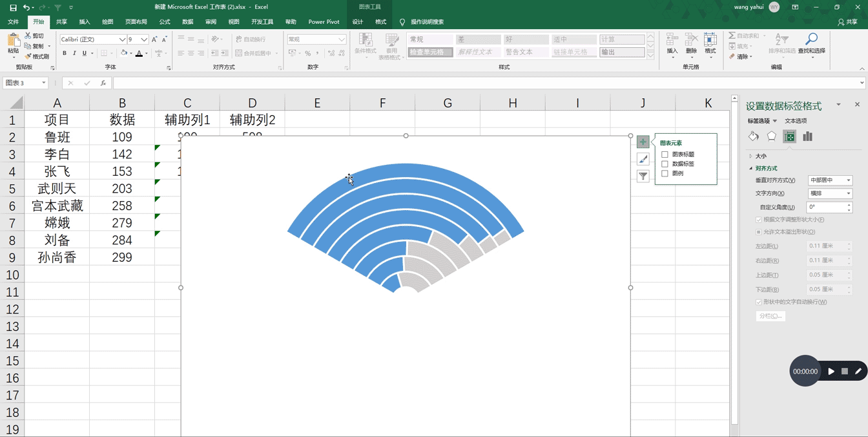The width and height of the screenshot is (868, 437).
Task: Click the Sort and Filter (排序和筛选) icon
Action: (x=781, y=39)
